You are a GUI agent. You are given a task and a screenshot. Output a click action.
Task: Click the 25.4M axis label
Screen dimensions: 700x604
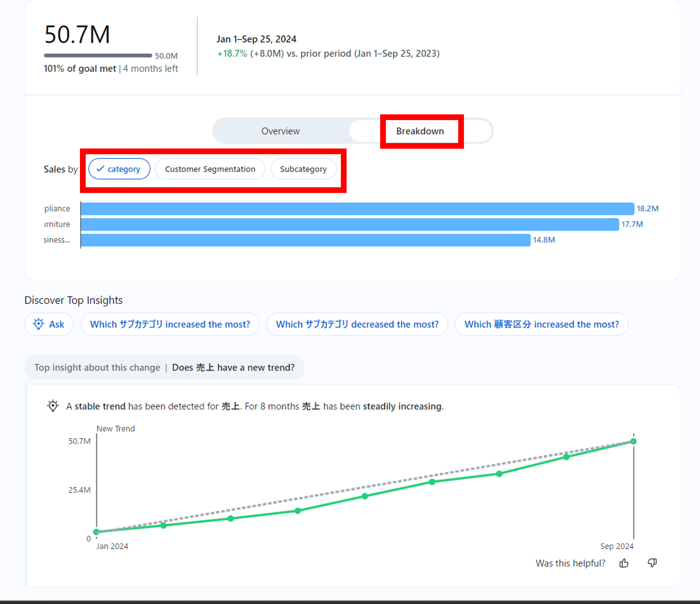click(79, 490)
